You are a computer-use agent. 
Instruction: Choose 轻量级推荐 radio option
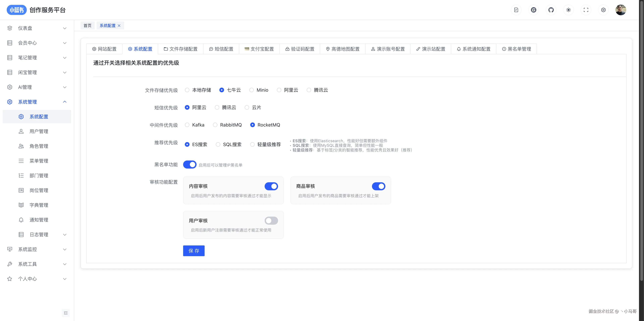point(253,144)
